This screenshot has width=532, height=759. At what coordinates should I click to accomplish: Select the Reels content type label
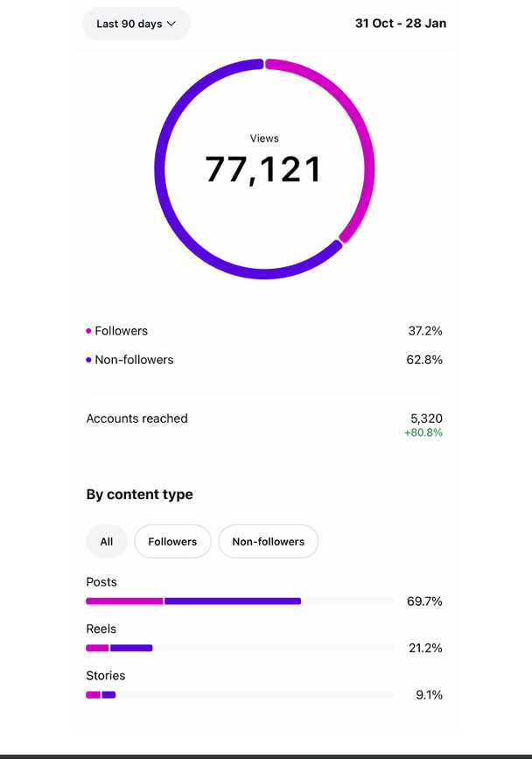[x=101, y=629]
